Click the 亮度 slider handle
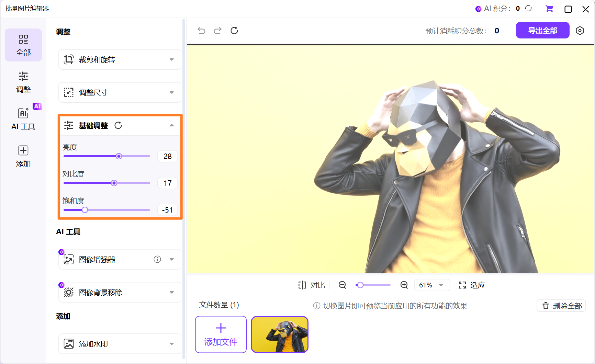 [x=119, y=156]
